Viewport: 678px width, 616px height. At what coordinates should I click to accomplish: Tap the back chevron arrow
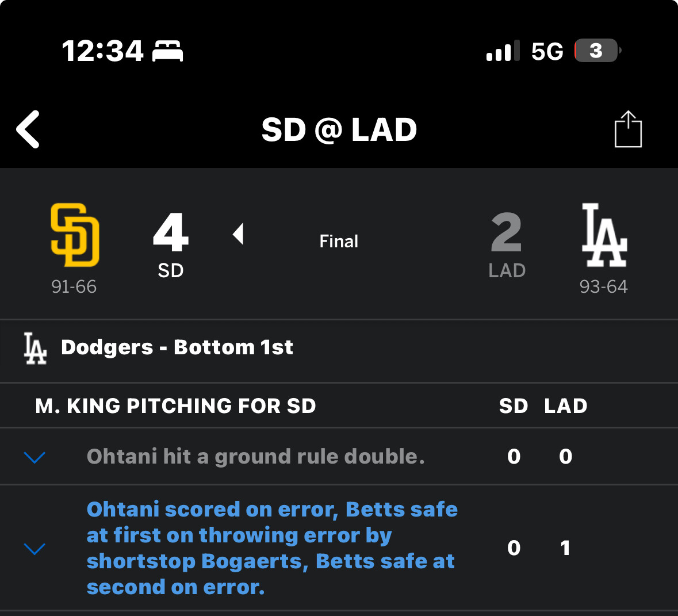(28, 129)
